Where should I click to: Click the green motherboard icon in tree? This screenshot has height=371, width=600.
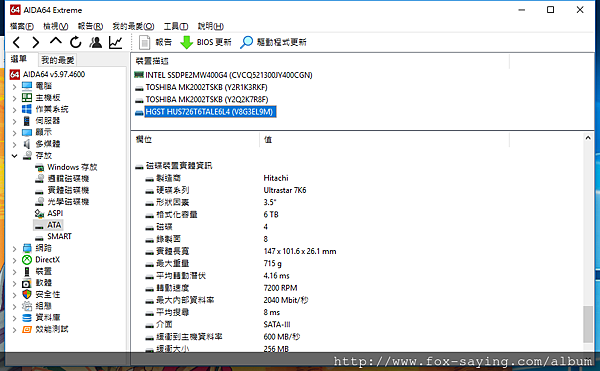pos(27,98)
